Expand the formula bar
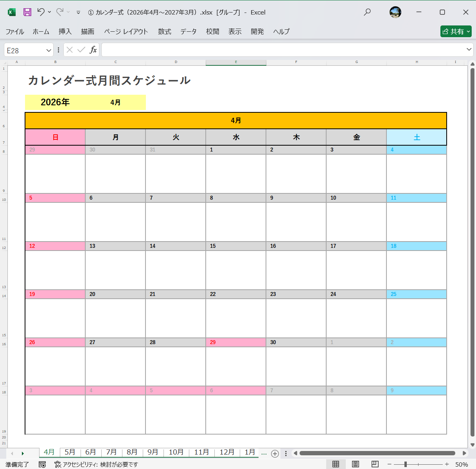 pyautogui.click(x=469, y=50)
